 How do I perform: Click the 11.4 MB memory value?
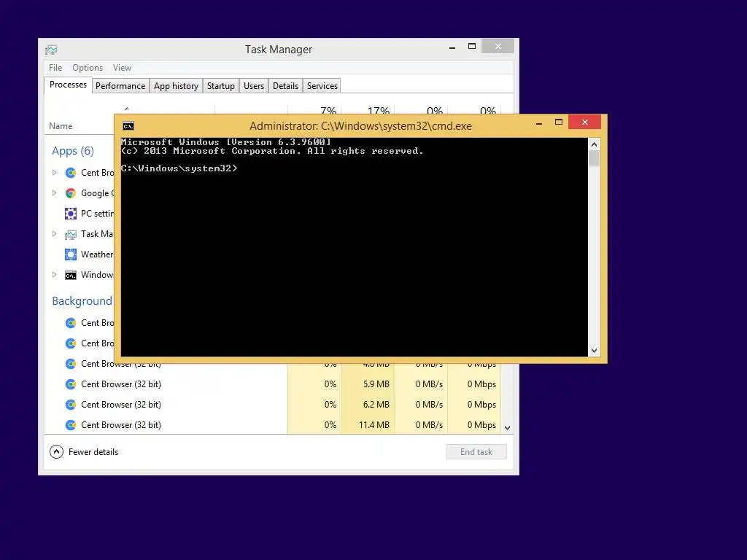[x=374, y=425]
